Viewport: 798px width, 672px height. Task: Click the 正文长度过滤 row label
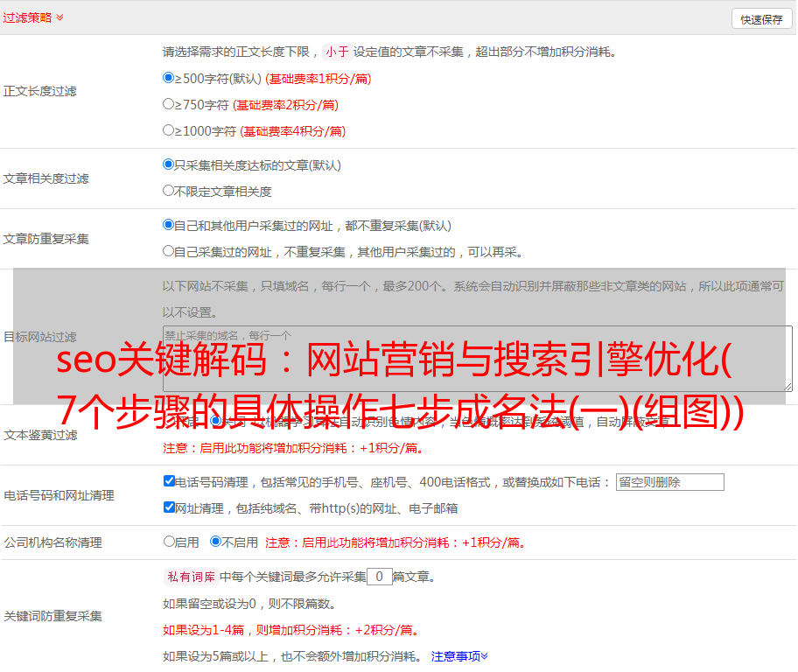click(39, 91)
